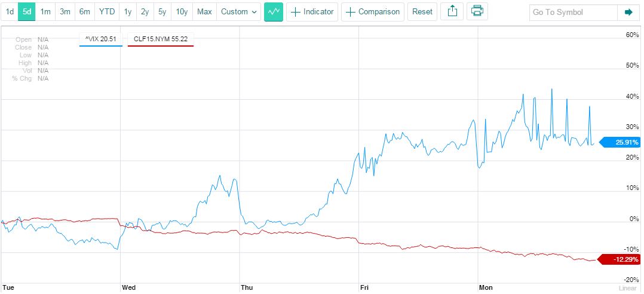The height and width of the screenshot is (294, 644).
Task: Select the 1m time range
Action: (x=45, y=12)
